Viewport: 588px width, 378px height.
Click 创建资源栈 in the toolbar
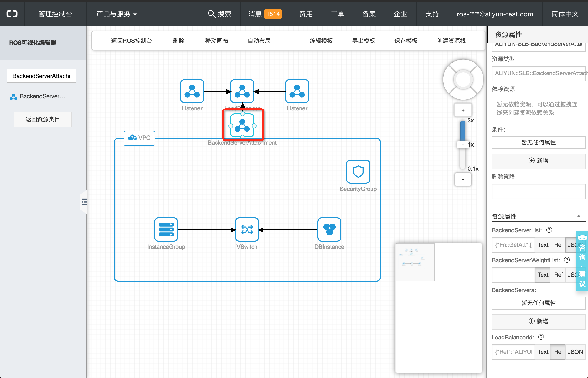point(451,41)
